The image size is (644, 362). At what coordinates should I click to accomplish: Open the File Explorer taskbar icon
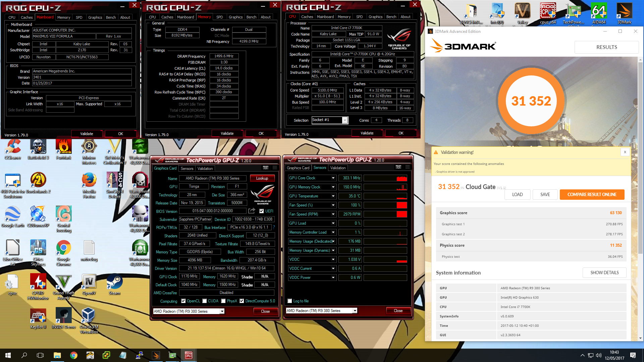(x=57, y=355)
